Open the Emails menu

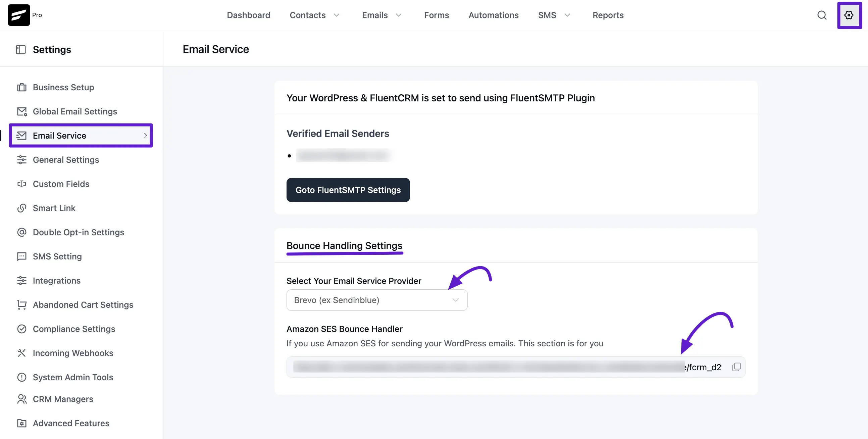[375, 15]
